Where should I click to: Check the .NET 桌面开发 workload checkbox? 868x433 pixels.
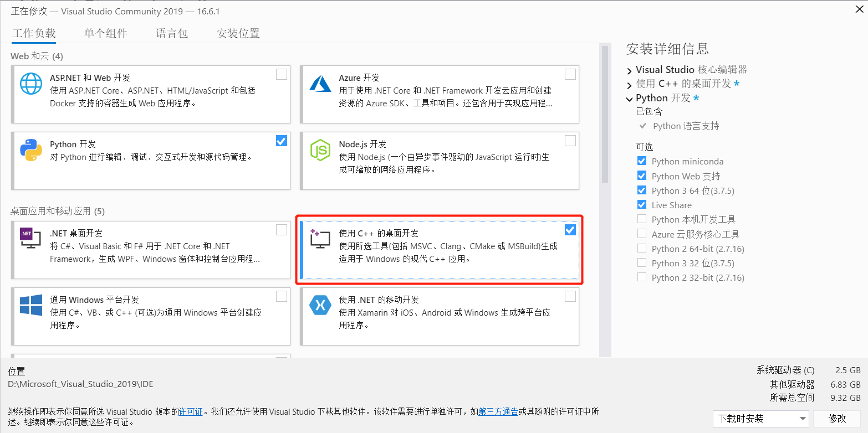(x=282, y=229)
